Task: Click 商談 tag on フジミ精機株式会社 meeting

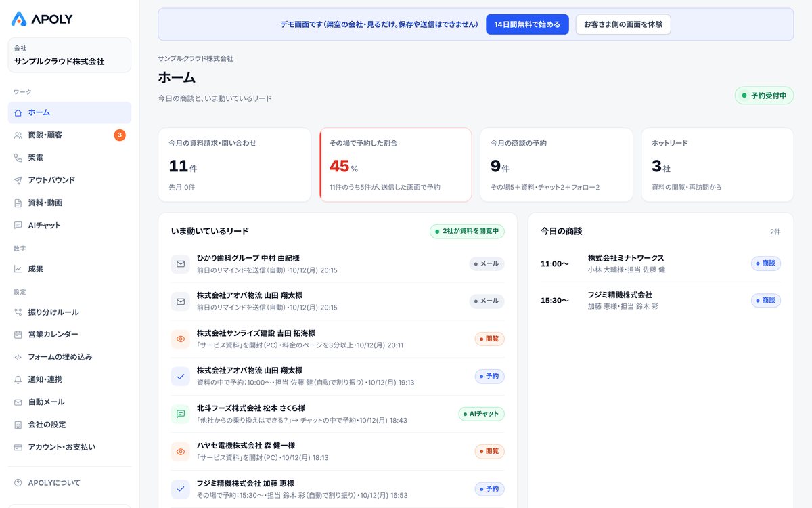Action: click(766, 300)
